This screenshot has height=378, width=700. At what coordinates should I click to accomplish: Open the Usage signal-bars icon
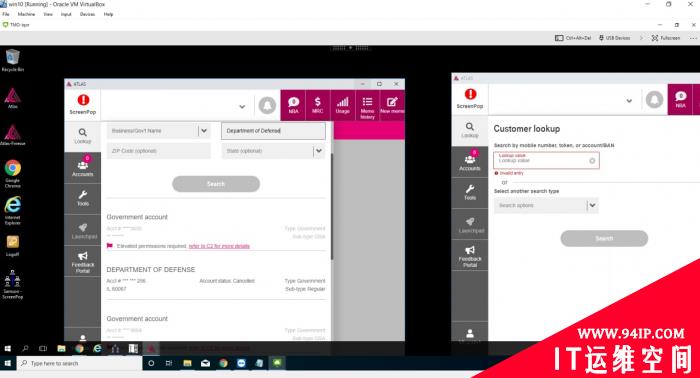point(342,105)
